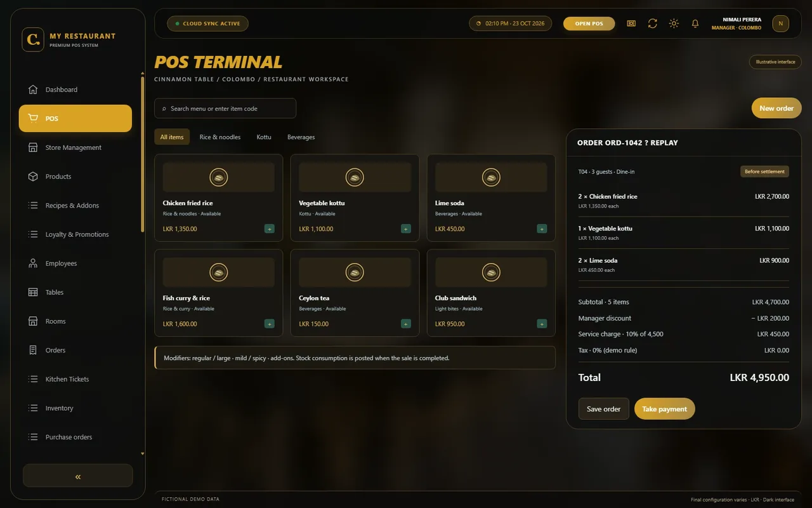
Task: Click the Open POS button
Action: pos(589,23)
